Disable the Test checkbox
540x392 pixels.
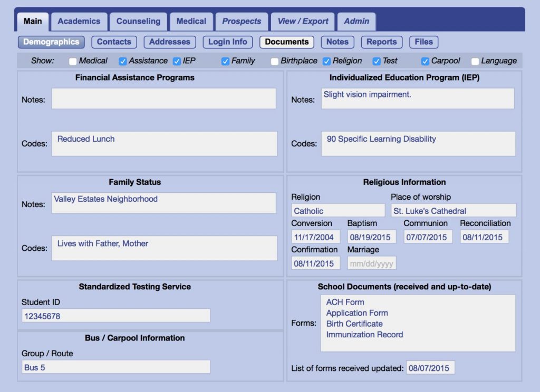click(x=377, y=61)
